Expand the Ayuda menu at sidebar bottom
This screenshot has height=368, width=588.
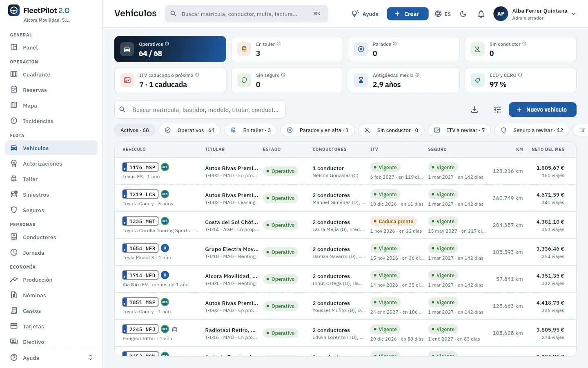(51, 358)
